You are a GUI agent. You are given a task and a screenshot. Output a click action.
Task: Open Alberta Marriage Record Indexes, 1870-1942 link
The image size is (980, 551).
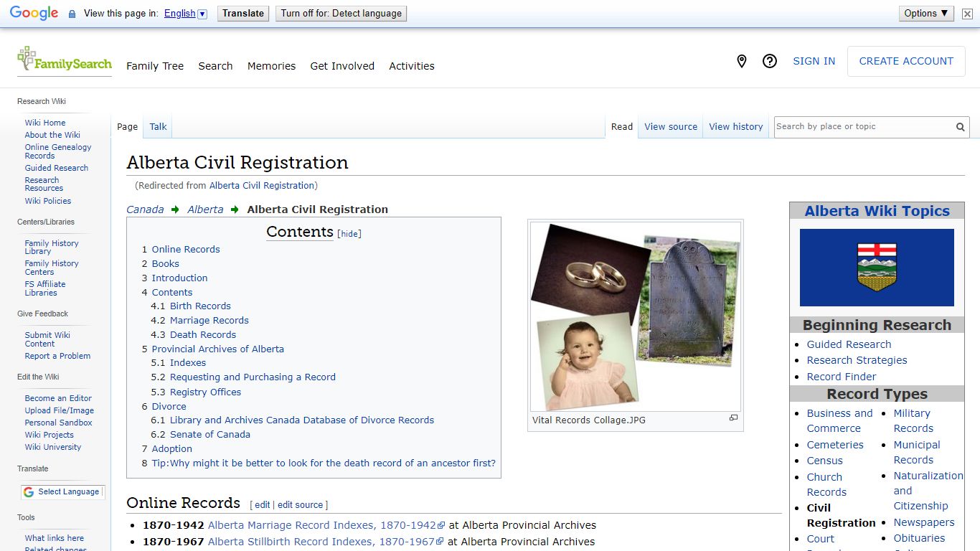(322, 525)
